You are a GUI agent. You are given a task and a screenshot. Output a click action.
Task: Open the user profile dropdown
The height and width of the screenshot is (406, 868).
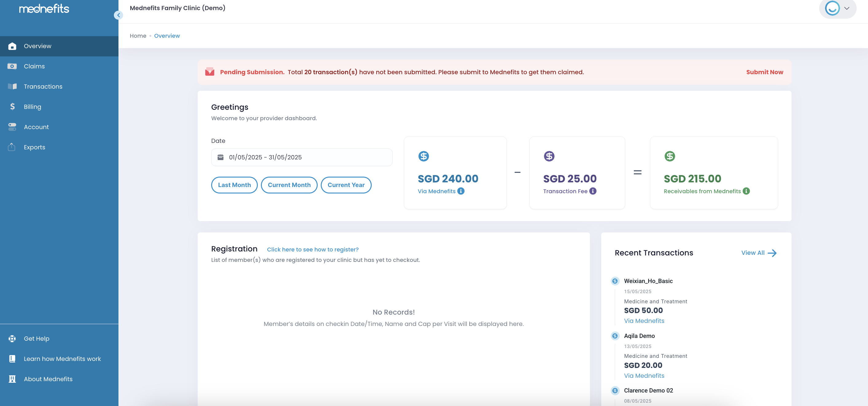(838, 8)
